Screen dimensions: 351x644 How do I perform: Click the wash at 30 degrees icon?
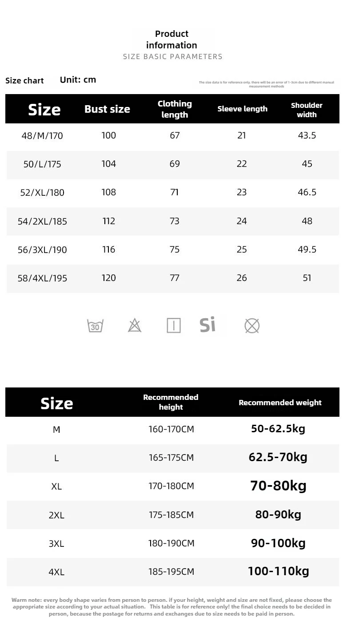coord(95,326)
